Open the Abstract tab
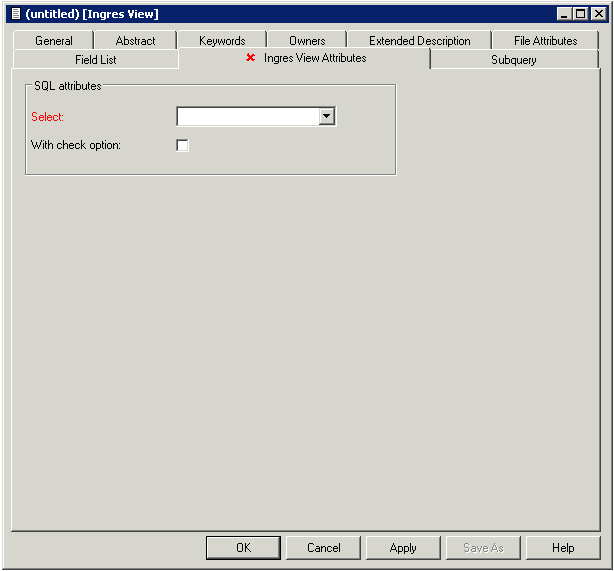 (x=135, y=41)
